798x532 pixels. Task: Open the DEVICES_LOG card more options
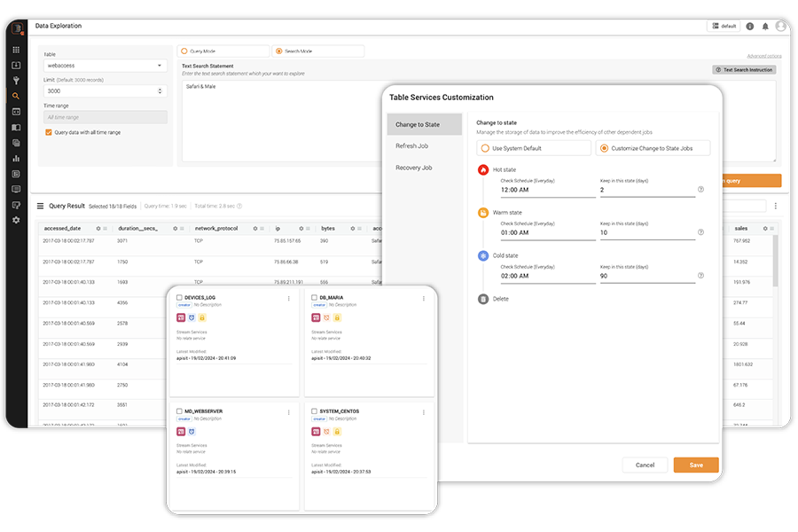coord(288,299)
